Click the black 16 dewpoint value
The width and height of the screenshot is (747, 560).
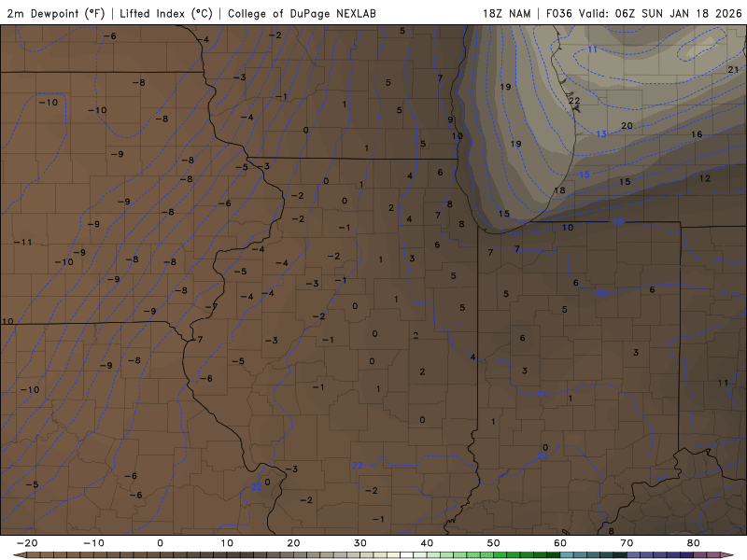tap(697, 134)
